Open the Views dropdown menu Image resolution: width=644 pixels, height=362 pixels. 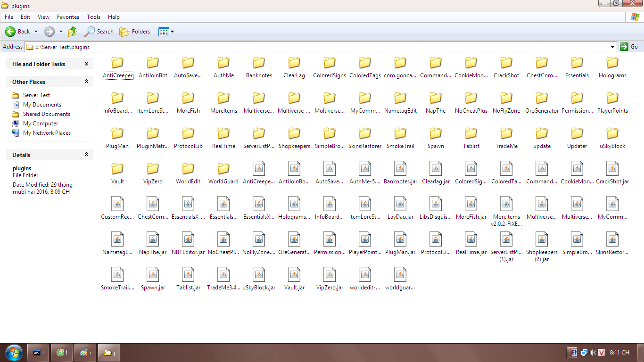[172, 32]
